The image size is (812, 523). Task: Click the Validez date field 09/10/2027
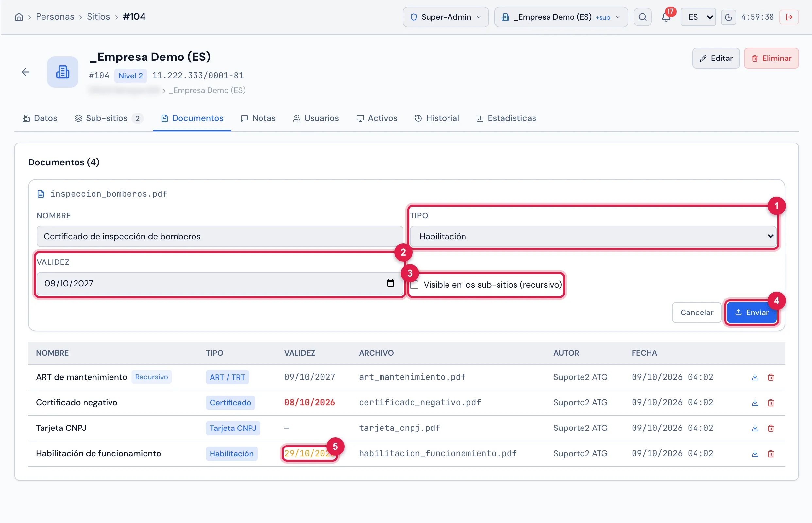[220, 283]
